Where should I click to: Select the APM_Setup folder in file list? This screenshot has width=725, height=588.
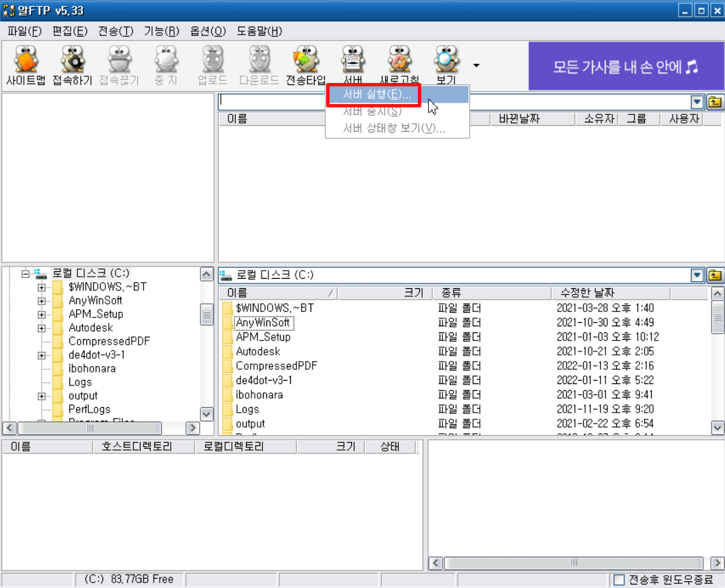(x=263, y=336)
